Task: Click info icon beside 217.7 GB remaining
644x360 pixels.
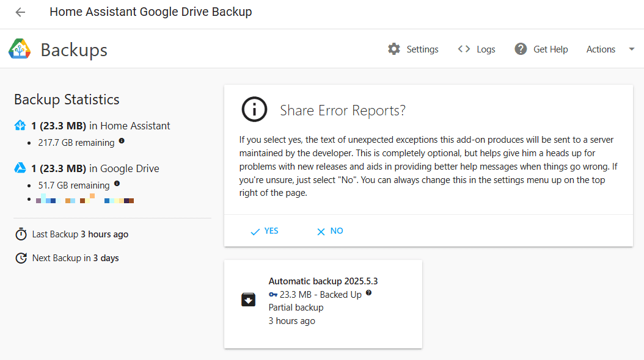Action: click(122, 140)
